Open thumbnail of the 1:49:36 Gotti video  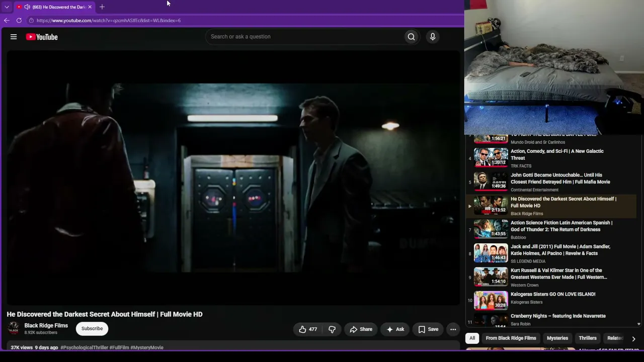pyautogui.click(x=491, y=181)
